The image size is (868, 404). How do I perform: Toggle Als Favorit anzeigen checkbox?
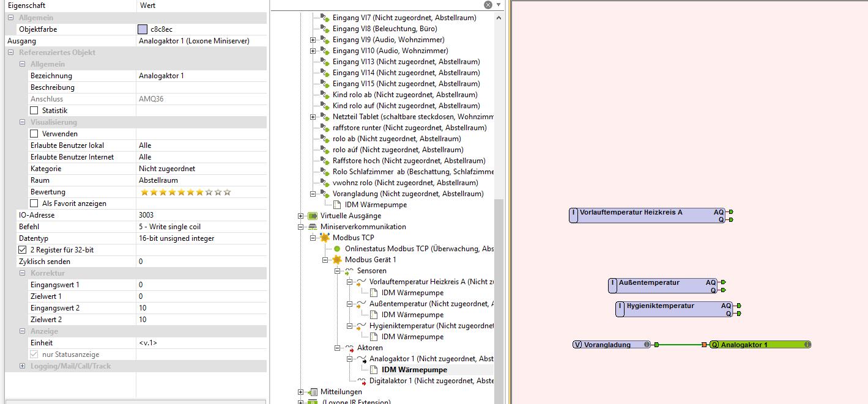coord(34,204)
